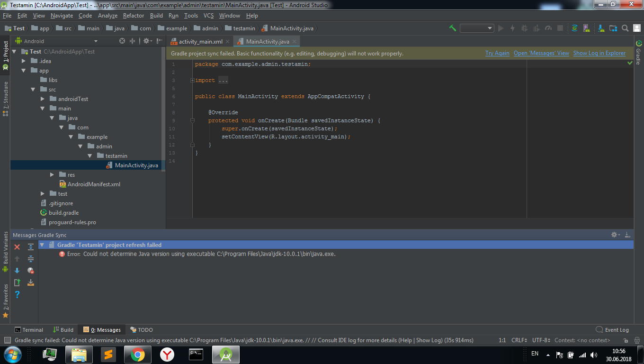Open the TODO tool window tab
Screen dimensions: 644x364
pos(142,330)
